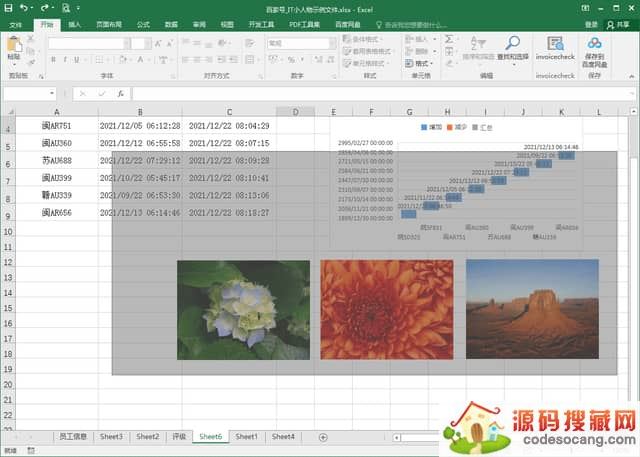Click the Save icon in quick access toolbar
This screenshot has width=640, height=457.
(8, 9)
